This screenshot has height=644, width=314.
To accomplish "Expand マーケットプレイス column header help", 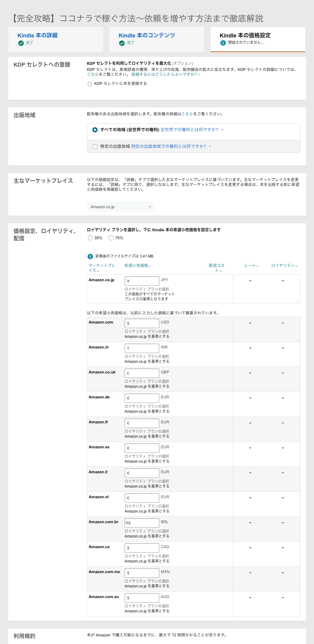I will click(102, 268).
